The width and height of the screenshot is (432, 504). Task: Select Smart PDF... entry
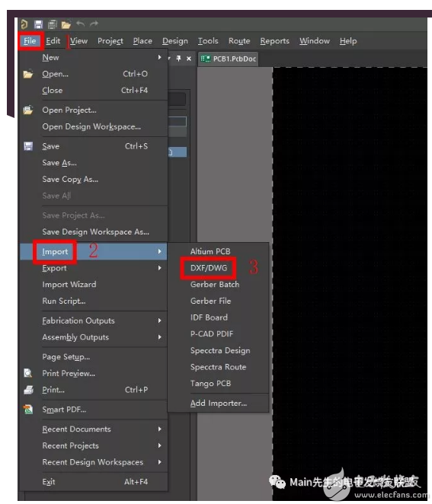point(94,410)
